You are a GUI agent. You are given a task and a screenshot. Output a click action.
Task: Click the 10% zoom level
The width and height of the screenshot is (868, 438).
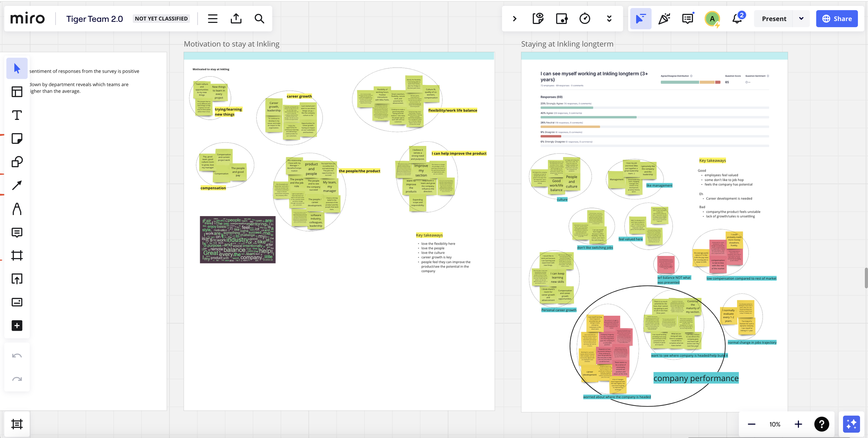(x=775, y=424)
